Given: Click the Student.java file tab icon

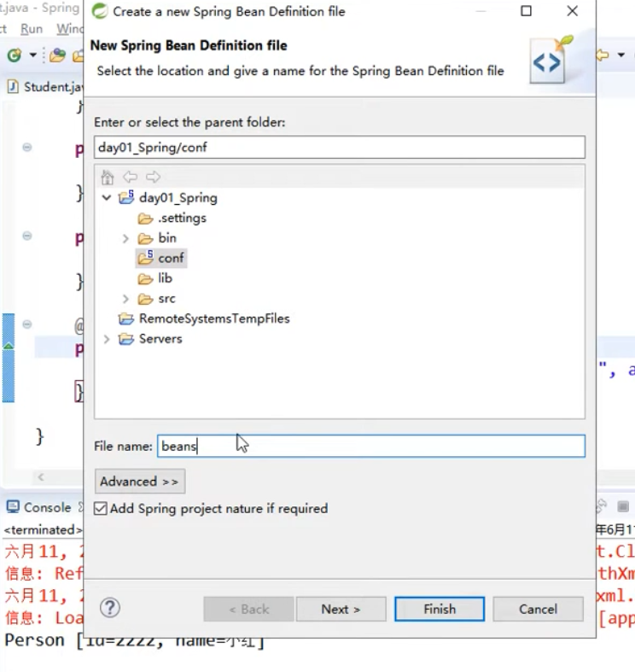Looking at the screenshot, I should click(x=14, y=87).
